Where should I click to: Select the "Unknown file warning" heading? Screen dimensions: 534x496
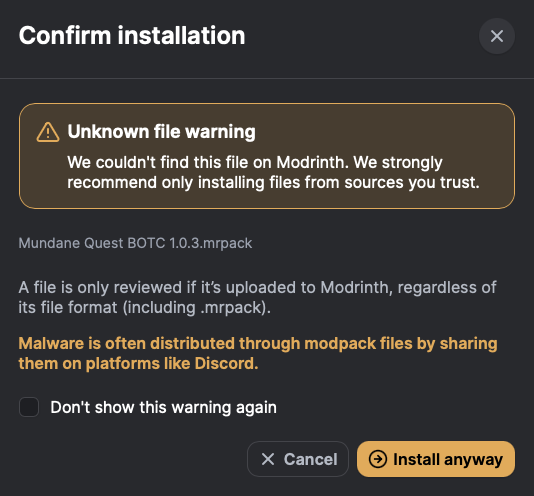161,131
